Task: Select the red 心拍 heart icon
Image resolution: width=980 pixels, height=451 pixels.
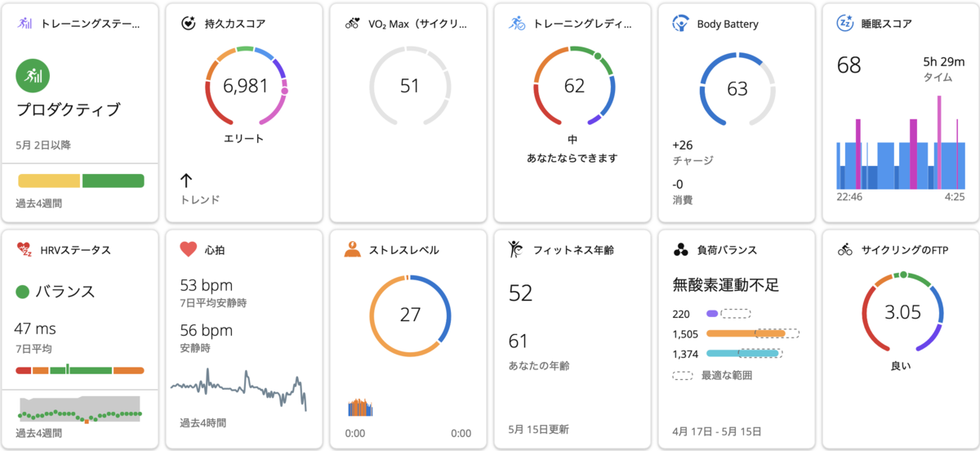Action: (x=188, y=249)
